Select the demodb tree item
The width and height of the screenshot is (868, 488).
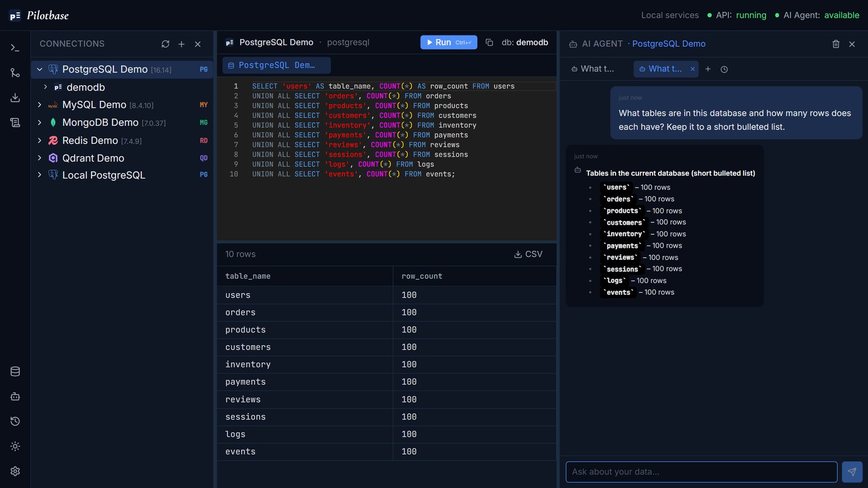(122, 87)
